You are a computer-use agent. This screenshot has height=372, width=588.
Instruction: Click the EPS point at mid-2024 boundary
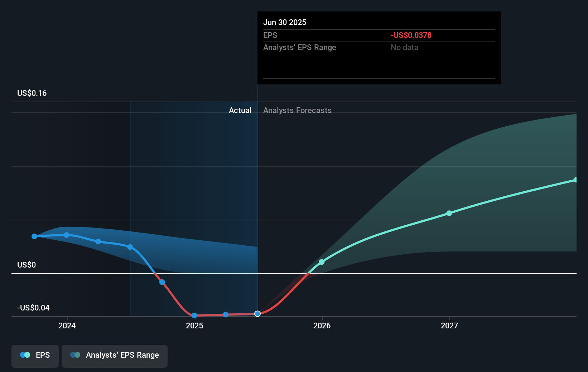[130, 247]
